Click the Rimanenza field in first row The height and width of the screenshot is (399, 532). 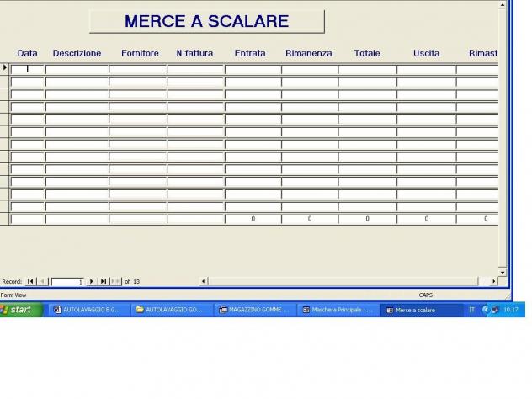point(310,69)
